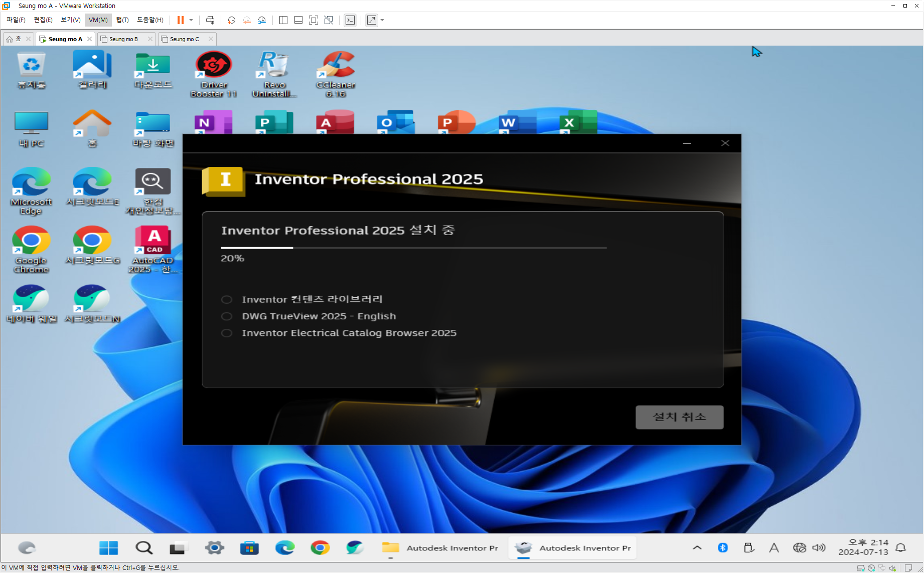This screenshot has height=573, width=924.
Task: Click DWG TrueView 2025 status circle
Action: 227,316
